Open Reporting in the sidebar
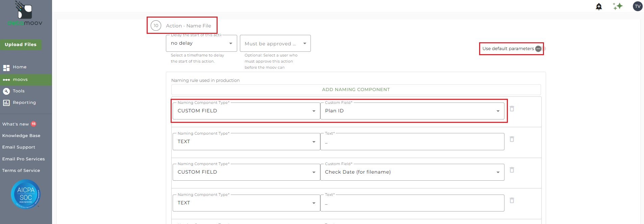The width and height of the screenshot is (644, 224). [x=24, y=103]
